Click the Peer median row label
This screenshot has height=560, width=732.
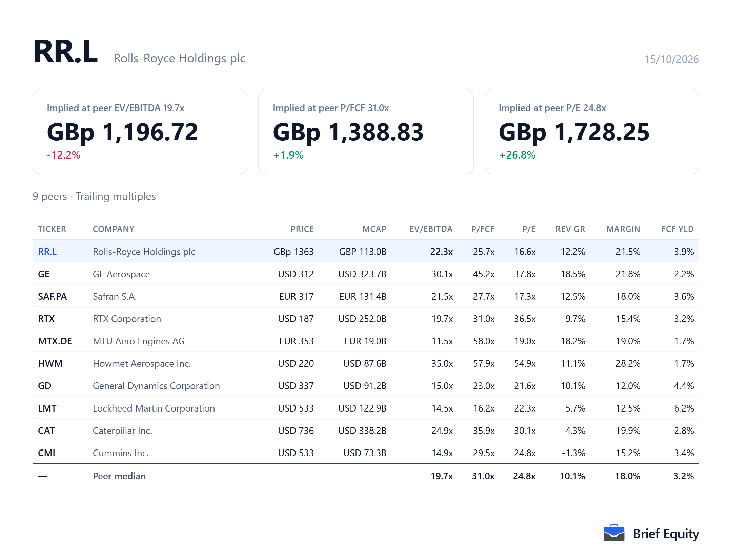pyautogui.click(x=119, y=476)
